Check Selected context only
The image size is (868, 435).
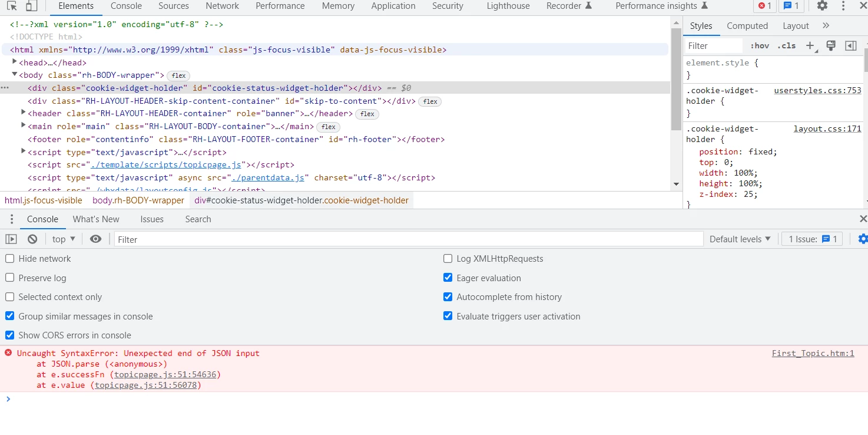[9, 296]
